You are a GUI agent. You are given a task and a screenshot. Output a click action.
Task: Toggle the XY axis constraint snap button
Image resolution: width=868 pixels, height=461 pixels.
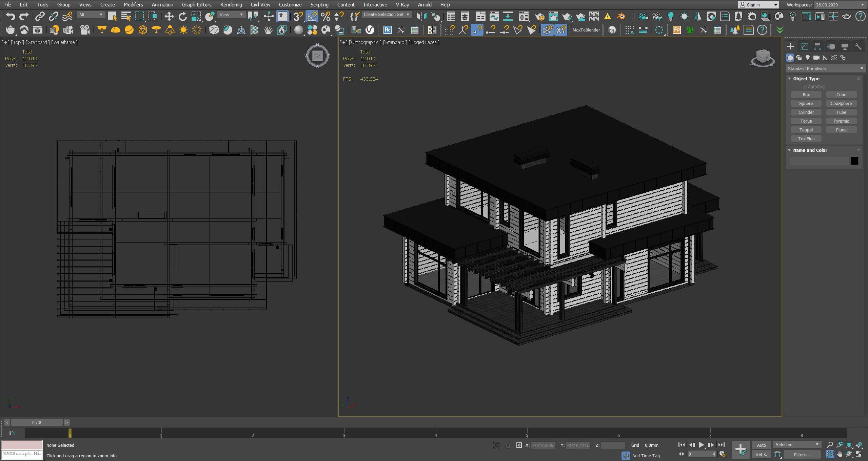click(561, 30)
